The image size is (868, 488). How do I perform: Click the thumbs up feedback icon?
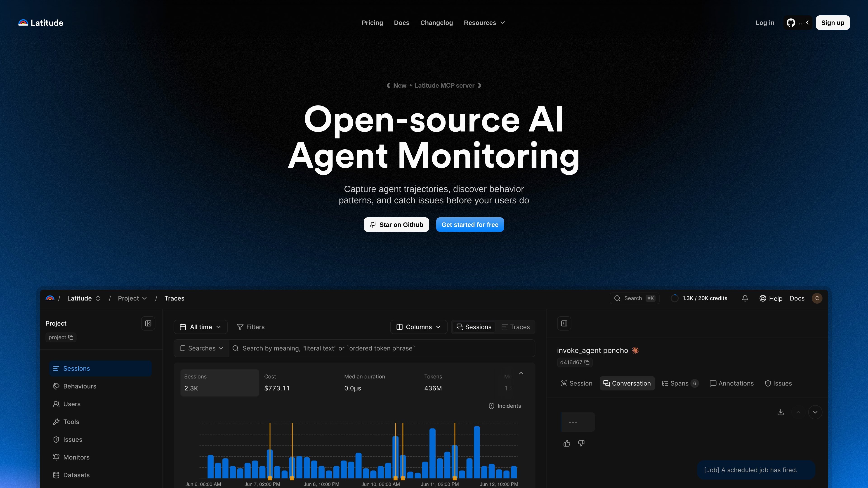[567, 443]
